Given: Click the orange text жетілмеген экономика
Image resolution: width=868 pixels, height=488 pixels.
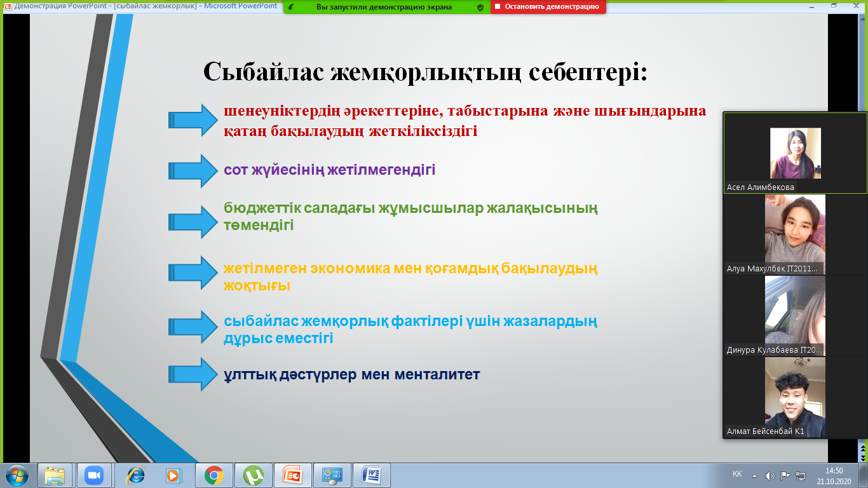Looking at the screenshot, I should pyautogui.click(x=410, y=277).
